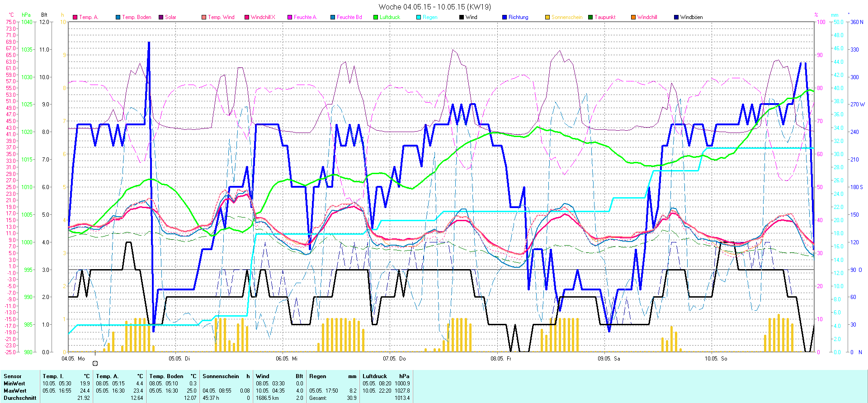Viewport: 868px width, 403px height.
Task: Click the 06.05. Mi date label
Action: tap(287, 359)
